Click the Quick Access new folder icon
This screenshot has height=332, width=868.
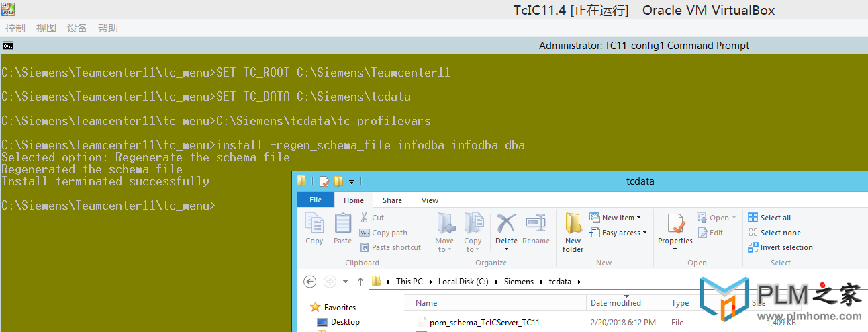click(x=338, y=181)
